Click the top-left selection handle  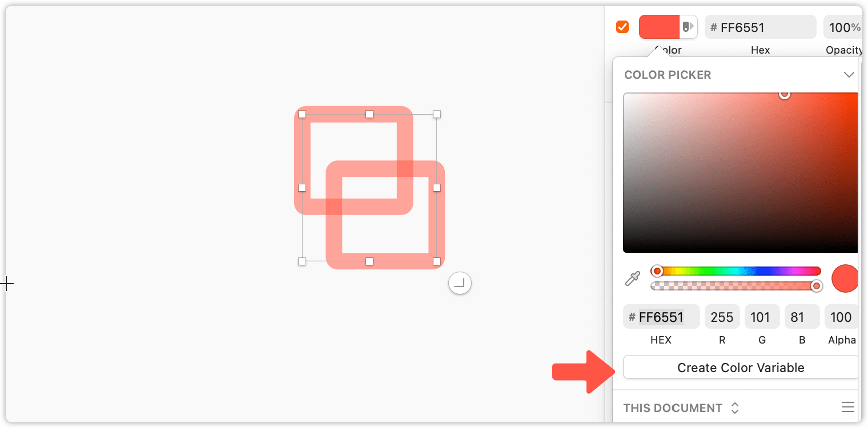tap(302, 114)
